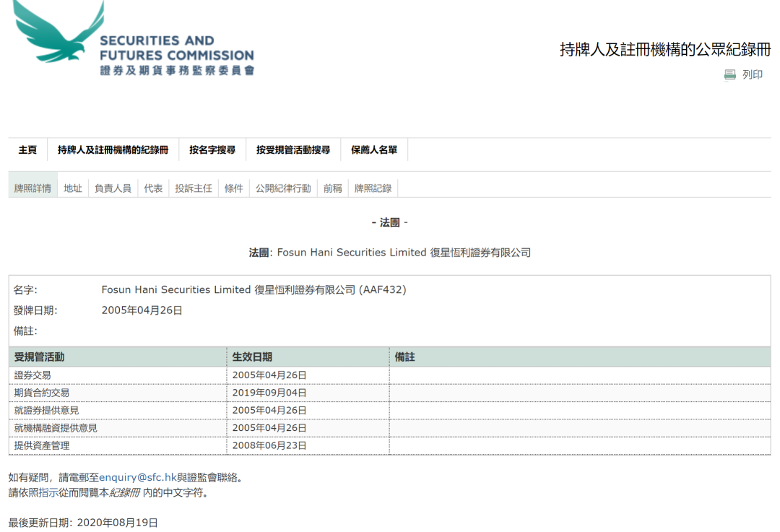Open the 保薦人名單 sponsor list page
The height and width of the screenshot is (532, 780).
click(x=374, y=149)
